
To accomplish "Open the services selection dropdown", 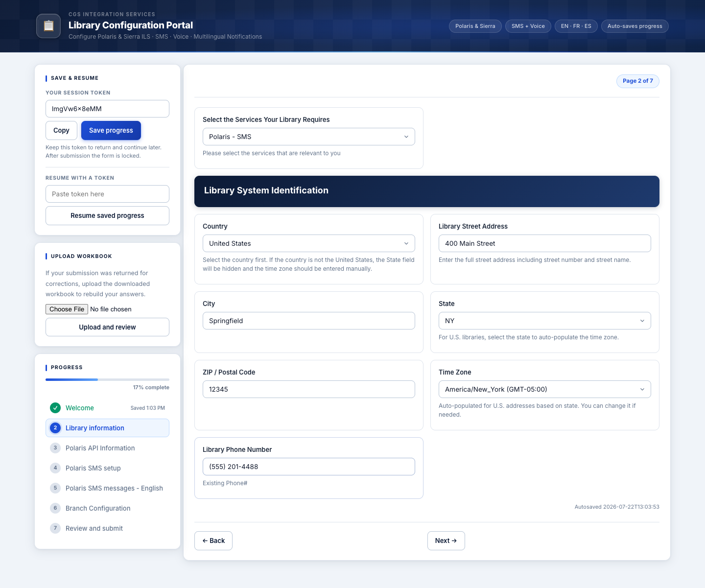I will tap(309, 137).
